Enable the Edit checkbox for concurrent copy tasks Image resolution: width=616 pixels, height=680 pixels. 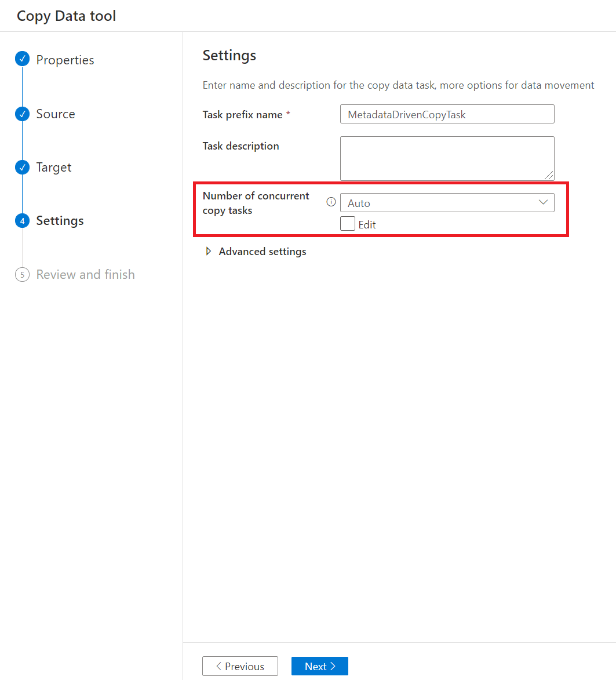[347, 223]
